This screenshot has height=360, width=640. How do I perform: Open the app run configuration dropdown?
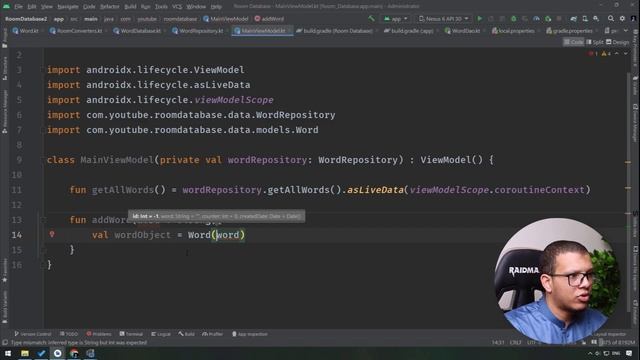tap(396, 19)
